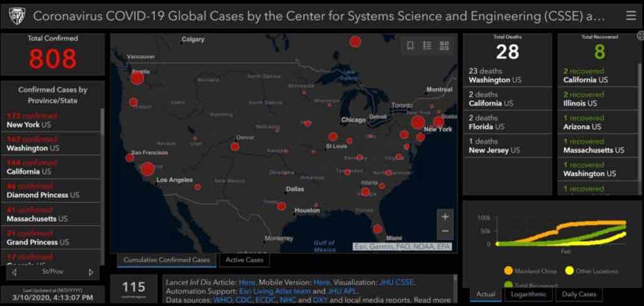Image resolution: width=644 pixels, height=306 pixels.
Task: Select New York US in confirmed cases list
Action: [52, 120]
